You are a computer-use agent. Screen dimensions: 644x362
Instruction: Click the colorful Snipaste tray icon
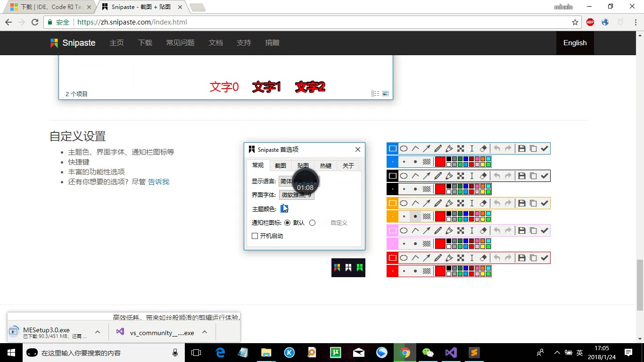pos(337,268)
